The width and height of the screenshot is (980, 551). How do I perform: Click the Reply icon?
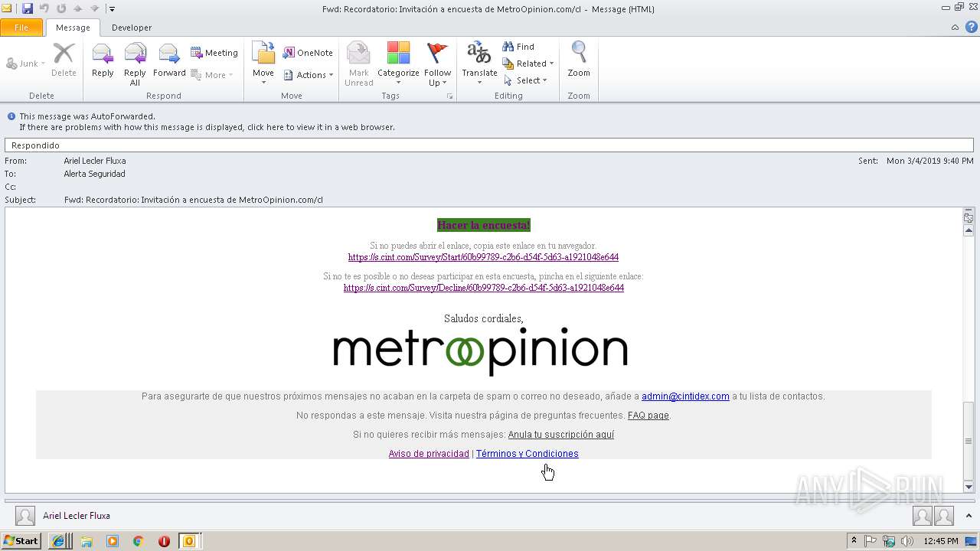(103, 60)
